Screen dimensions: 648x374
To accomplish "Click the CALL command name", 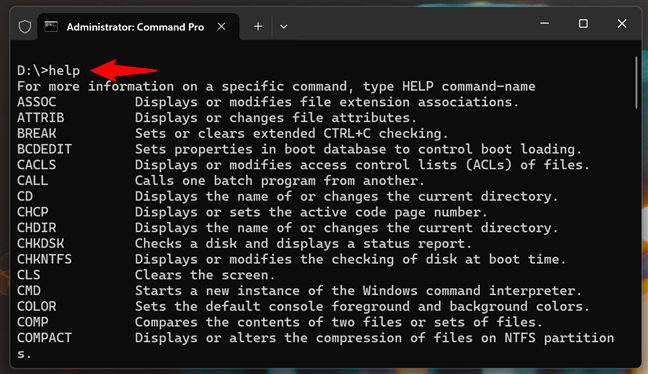I will [x=33, y=181].
